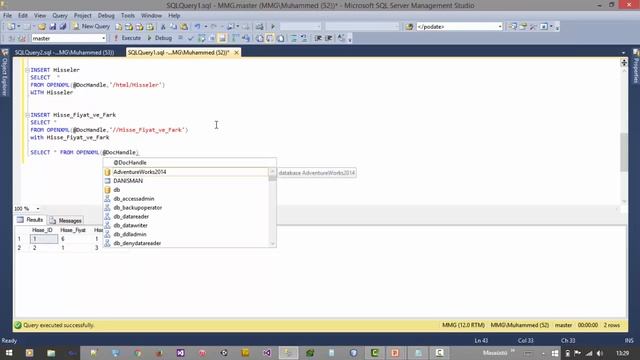Image resolution: width=640 pixels, height=360 pixels.
Task: Click Hisse_ID cell in results row 1
Action: 44,239
